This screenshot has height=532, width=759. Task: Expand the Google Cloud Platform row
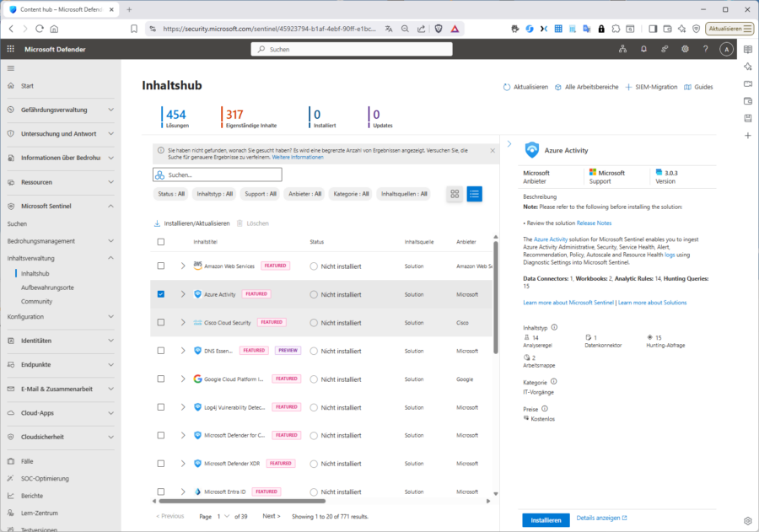tap(183, 379)
